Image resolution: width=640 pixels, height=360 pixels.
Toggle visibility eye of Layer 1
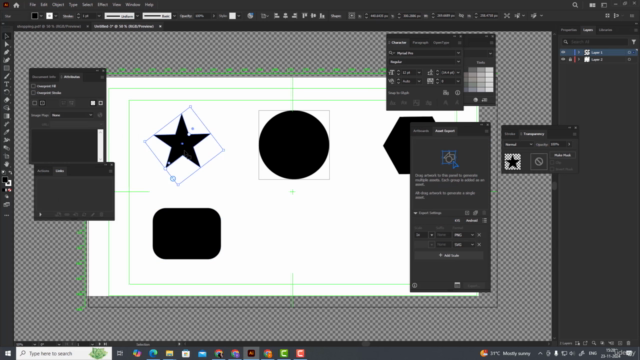click(x=563, y=52)
